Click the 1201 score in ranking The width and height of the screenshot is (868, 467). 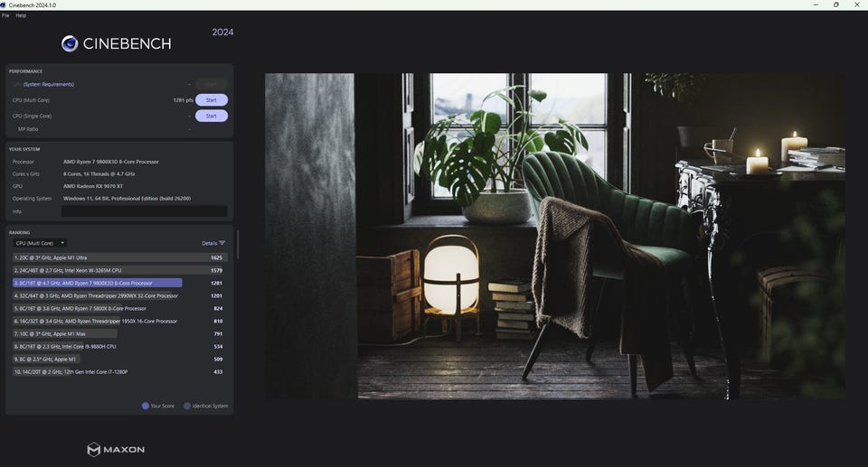[x=216, y=296]
